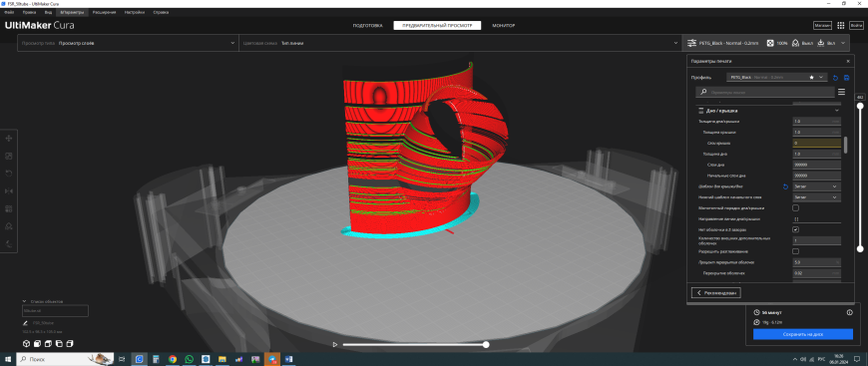Viewport: 868px width, 366px height.
Task: Open WhatsApp from the taskbar
Action: 190,359
